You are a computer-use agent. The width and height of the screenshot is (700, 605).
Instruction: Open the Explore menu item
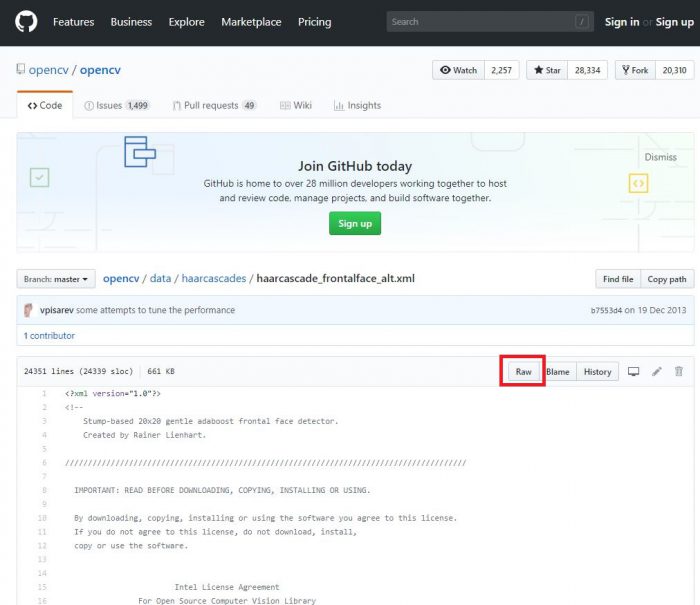pyautogui.click(x=187, y=22)
